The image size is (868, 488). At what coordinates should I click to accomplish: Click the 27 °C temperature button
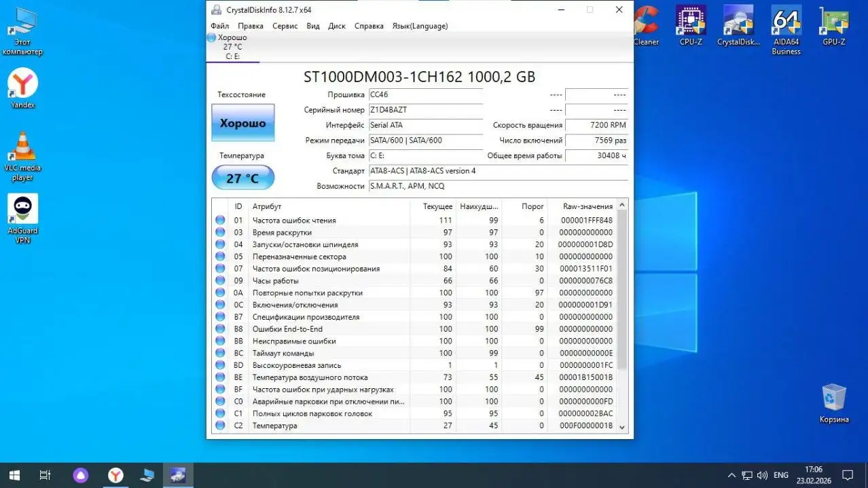coord(242,178)
